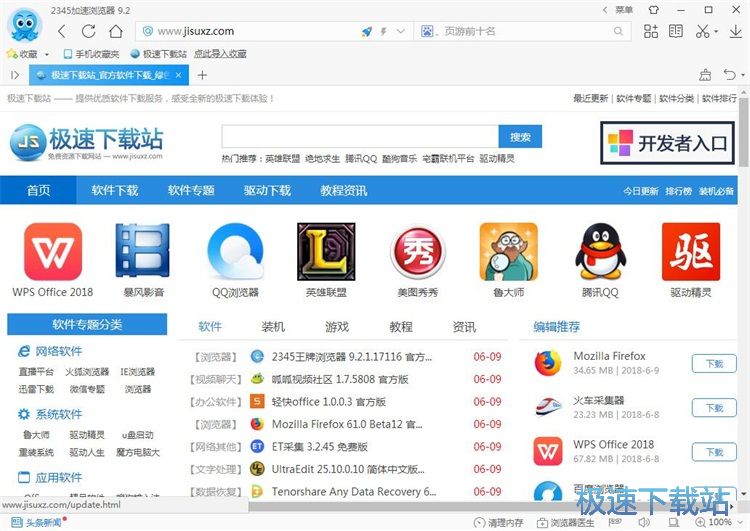
Task: Click the scissors screenshot tool icon
Action: (x=702, y=32)
